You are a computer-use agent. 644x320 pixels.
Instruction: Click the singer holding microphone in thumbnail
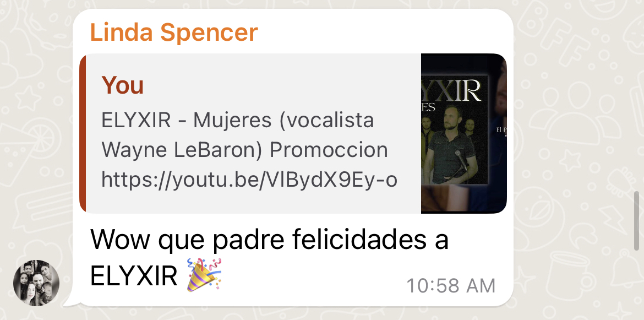pos(451,145)
